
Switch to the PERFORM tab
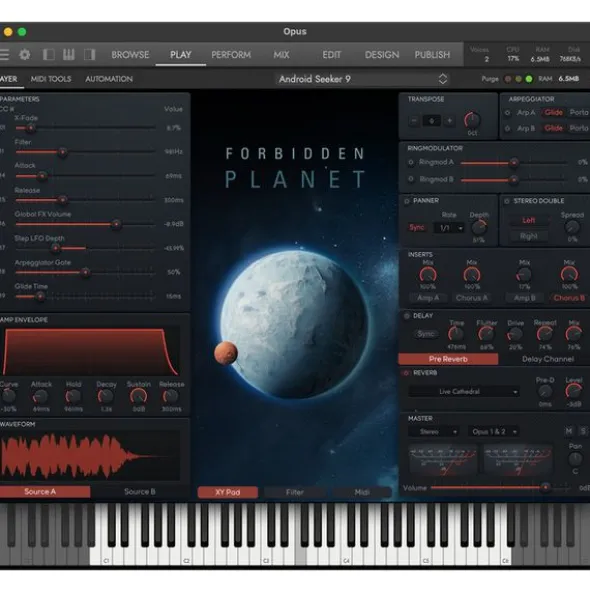pos(231,55)
